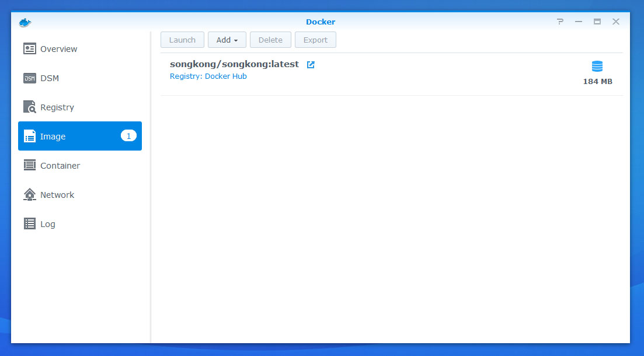Image resolution: width=644 pixels, height=356 pixels.
Task: Click the Launch button
Action: tap(182, 40)
